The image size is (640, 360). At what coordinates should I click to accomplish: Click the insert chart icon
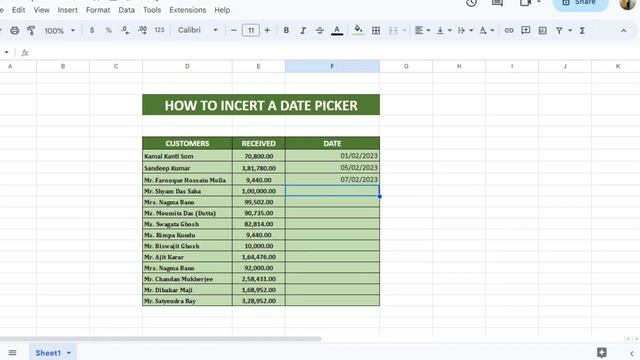(x=542, y=31)
